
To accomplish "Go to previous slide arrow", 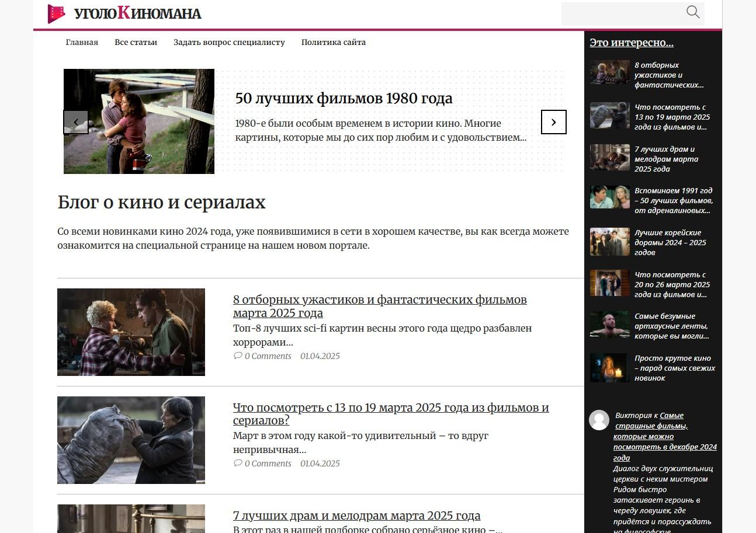I will (76, 122).
